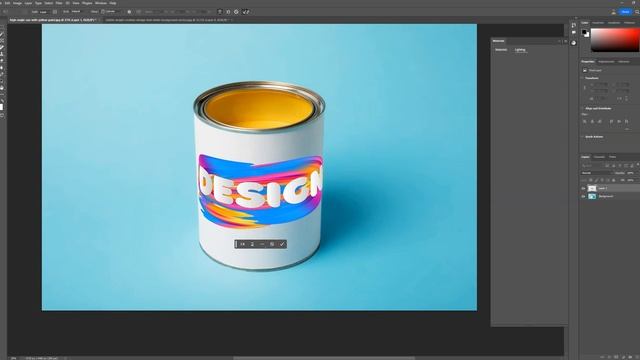Switch to the Channels panel tab
Viewport: 640px width, 360px height.
point(599,157)
